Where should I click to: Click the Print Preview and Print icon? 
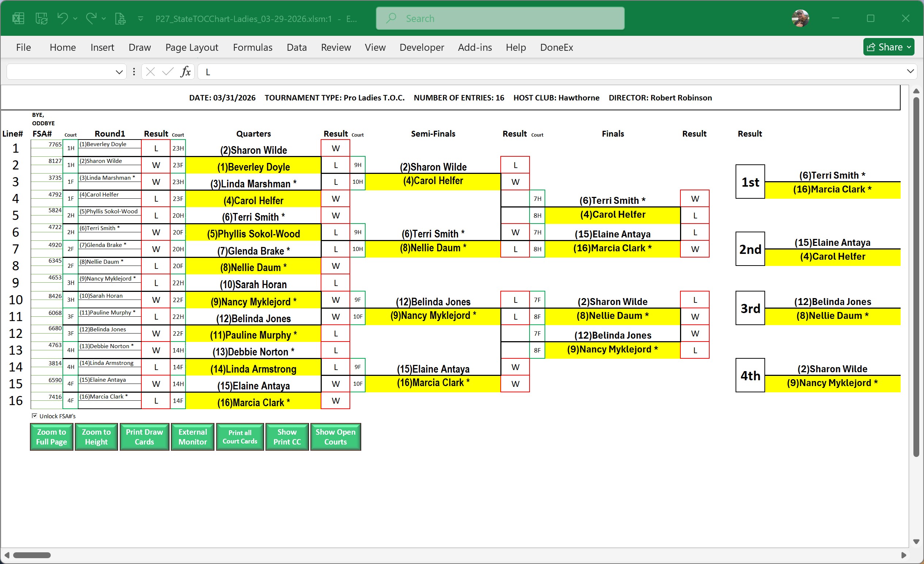pyautogui.click(x=120, y=18)
